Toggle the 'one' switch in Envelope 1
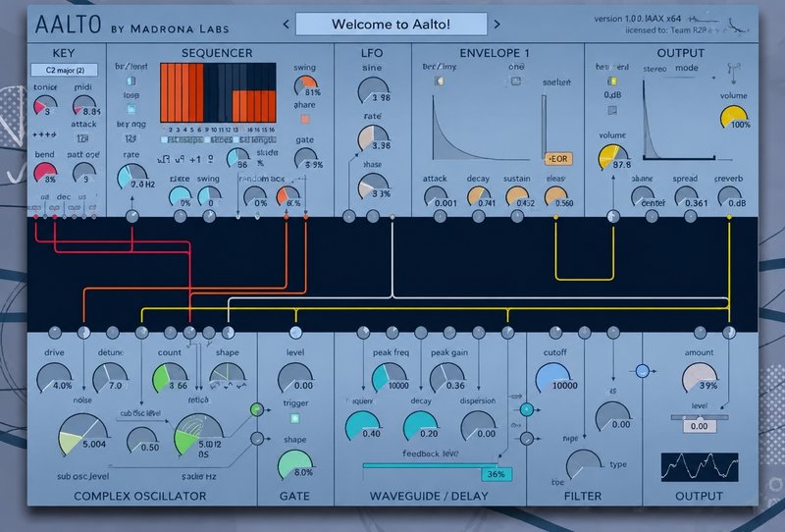This screenshot has width=785, height=532. tap(516, 80)
